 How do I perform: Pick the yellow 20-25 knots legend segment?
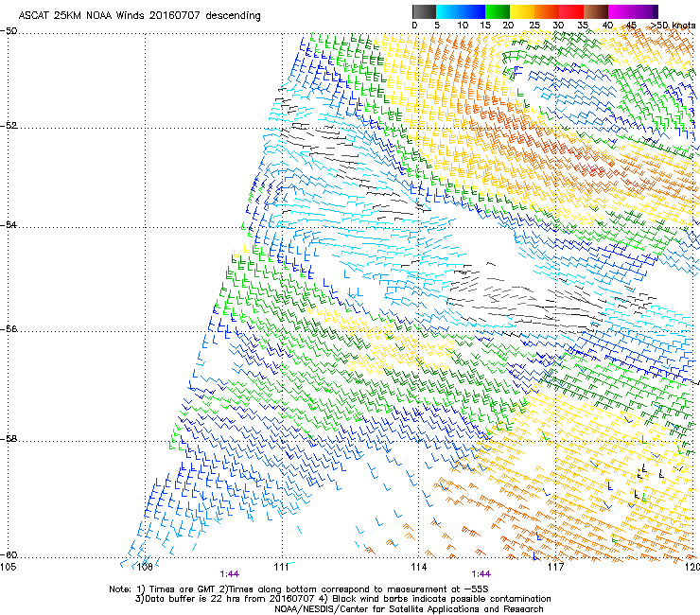tap(522, 11)
